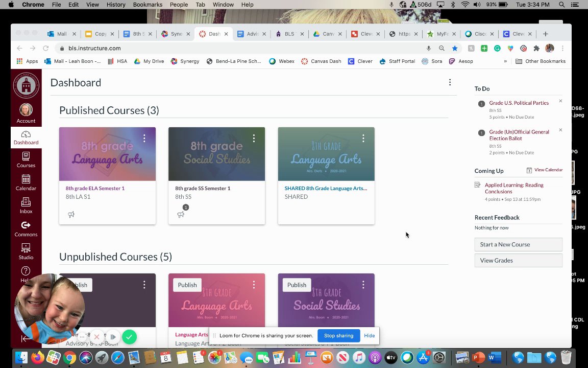Open Applied Learning: Reading Conclusions assignment
Image resolution: width=588 pixels, height=368 pixels.
tap(514, 188)
